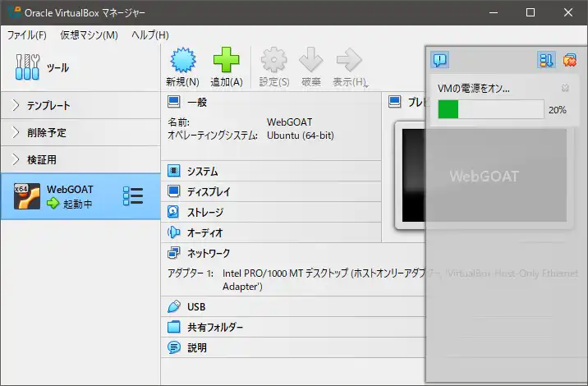
Task: Click the notification center speech bubble icon
Action: click(440, 59)
